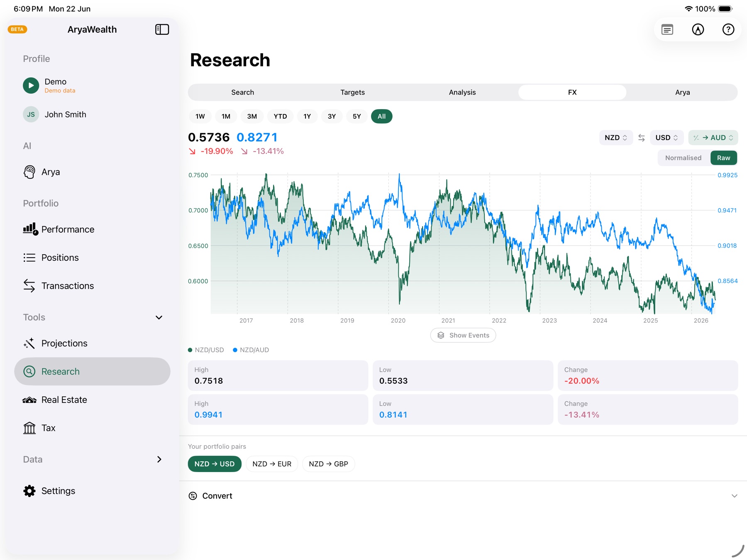Open Tax bank building icon
Viewport: 747px width, 560px height.
29,428
